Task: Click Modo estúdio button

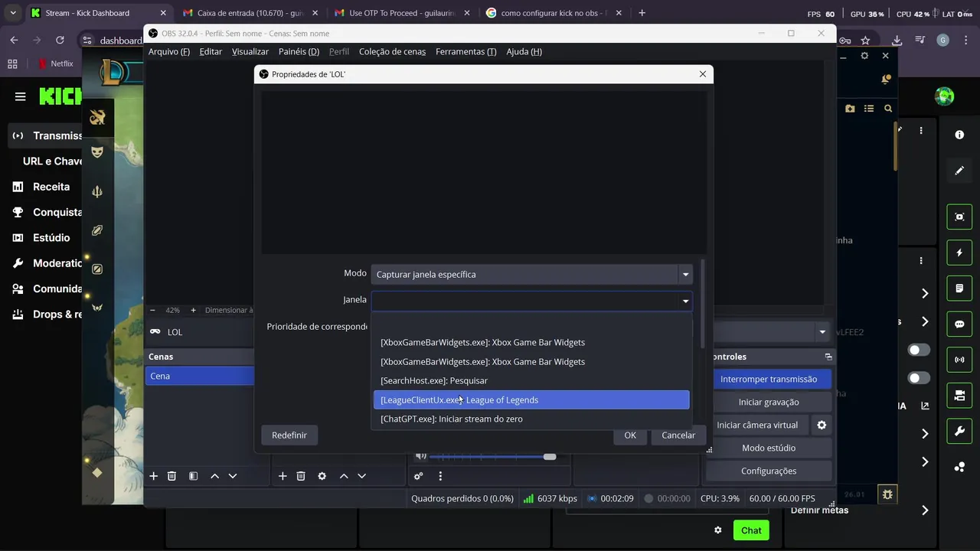Action: [x=769, y=448]
